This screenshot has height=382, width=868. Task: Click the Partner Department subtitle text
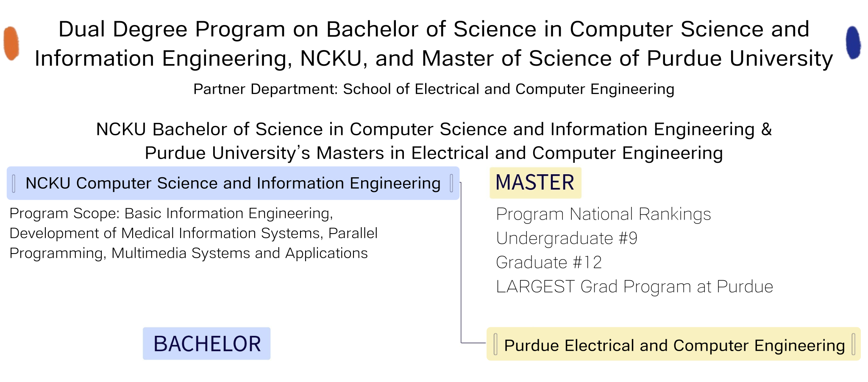click(x=434, y=89)
